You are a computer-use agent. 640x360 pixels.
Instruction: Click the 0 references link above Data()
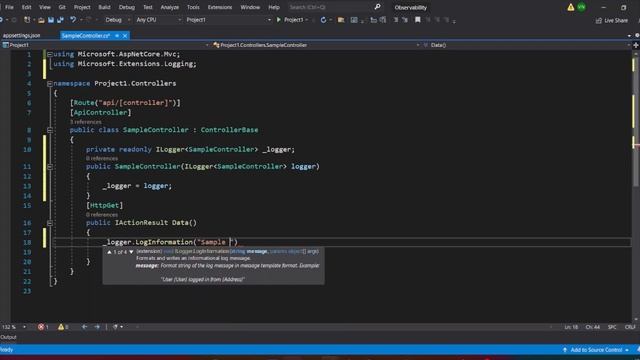pyautogui.click(x=102, y=214)
